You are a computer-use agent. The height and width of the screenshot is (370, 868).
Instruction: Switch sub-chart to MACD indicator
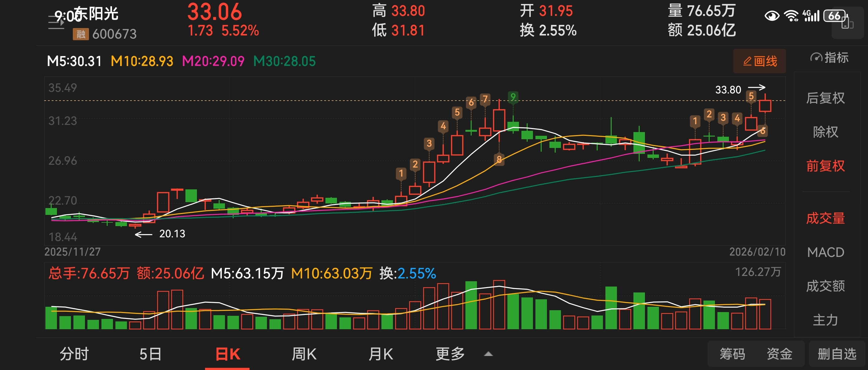pos(825,252)
